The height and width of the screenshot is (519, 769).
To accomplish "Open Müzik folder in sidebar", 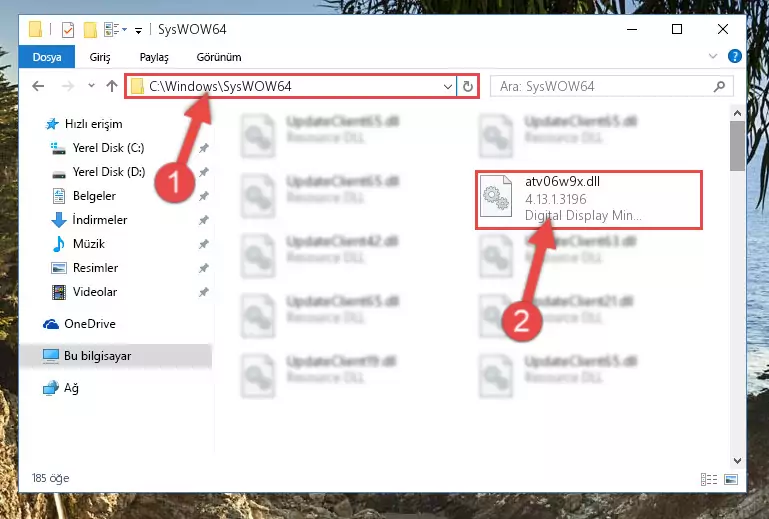I will click(x=89, y=244).
